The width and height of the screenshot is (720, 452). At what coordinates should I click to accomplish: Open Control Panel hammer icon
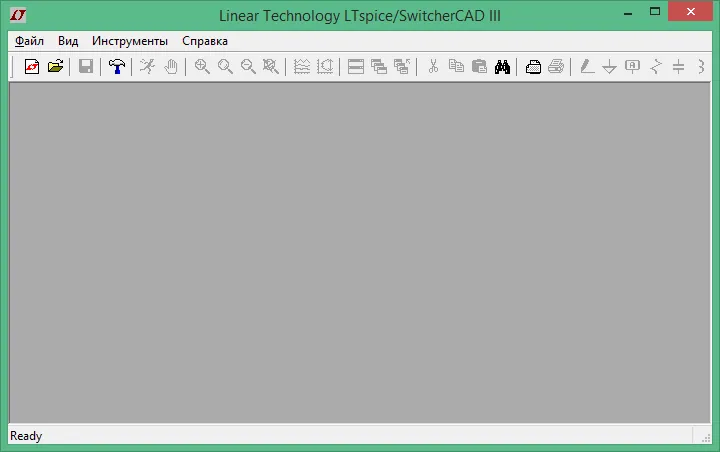pyautogui.click(x=117, y=67)
